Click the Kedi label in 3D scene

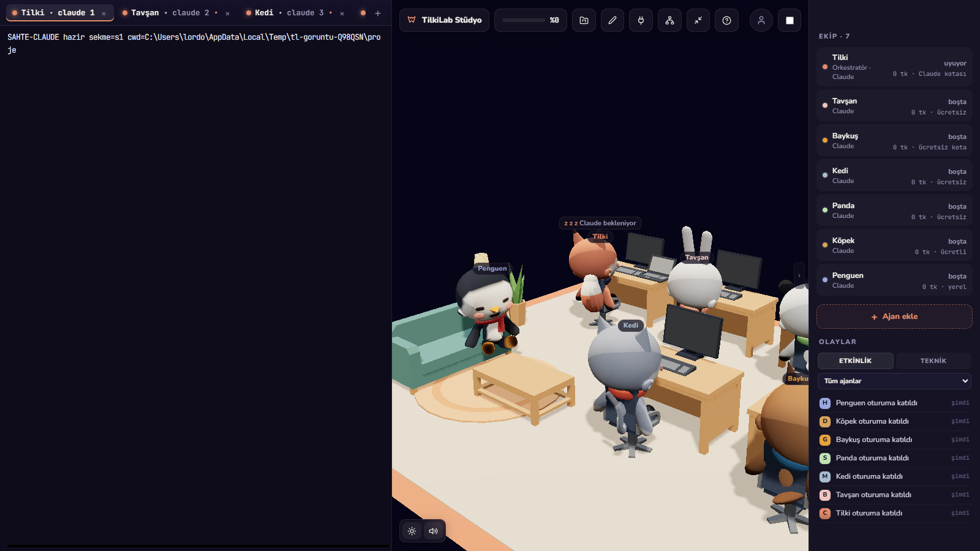631,325
